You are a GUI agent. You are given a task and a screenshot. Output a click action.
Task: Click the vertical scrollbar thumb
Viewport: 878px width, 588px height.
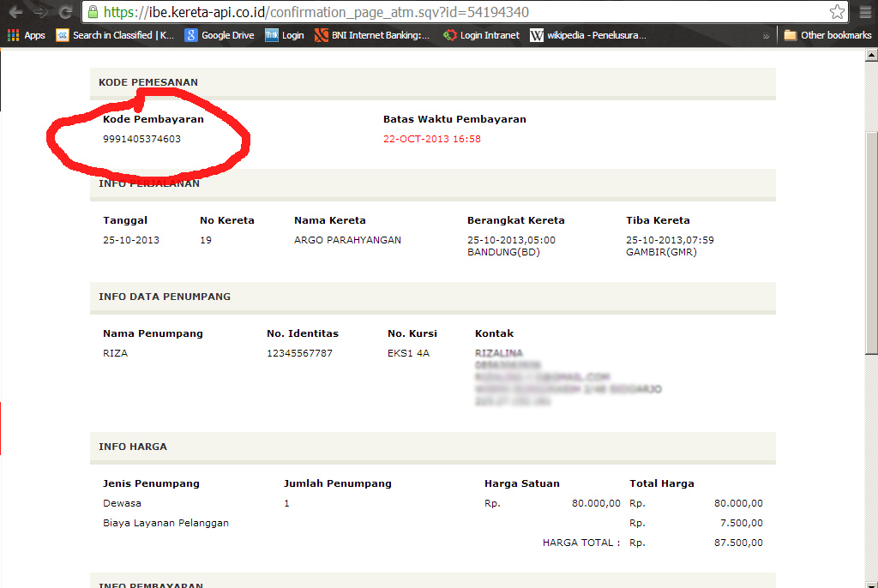[871, 243]
